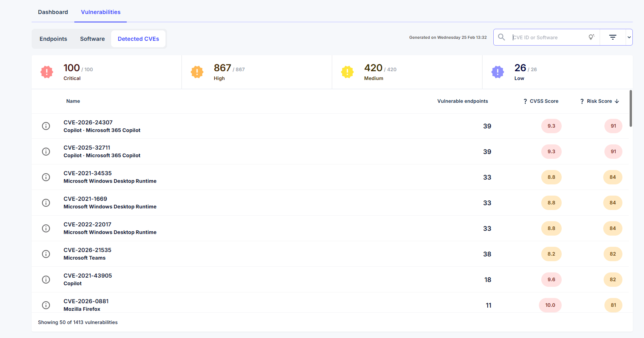Screen dimensions: 644x338
Task: Open the Software sub-tab
Action: tap(92, 39)
